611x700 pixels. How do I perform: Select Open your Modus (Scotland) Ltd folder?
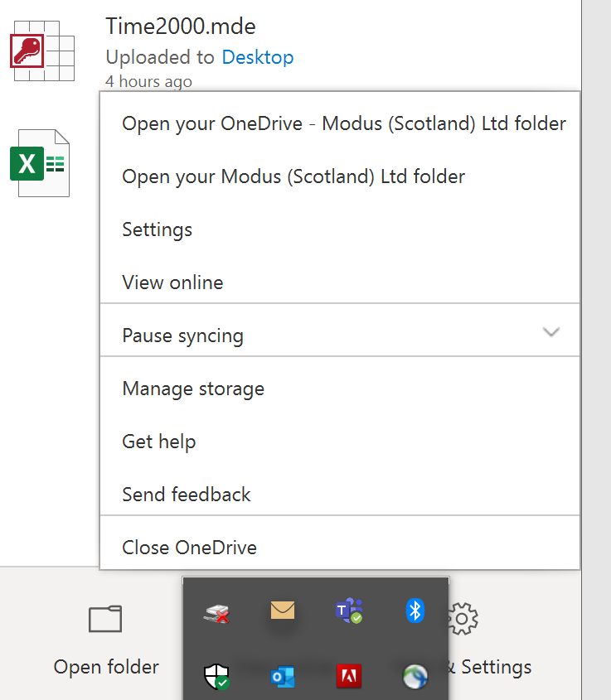[x=340, y=176]
